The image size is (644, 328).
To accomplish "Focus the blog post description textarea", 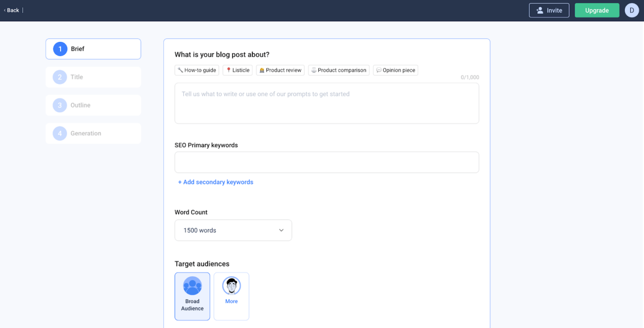I will click(x=327, y=103).
